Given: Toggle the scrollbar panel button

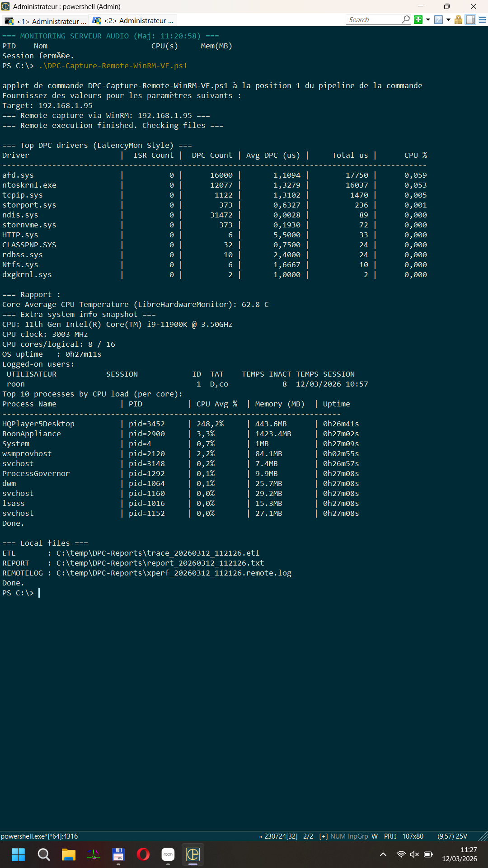Looking at the screenshot, I should pyautogui.click(x=470, y=19).
